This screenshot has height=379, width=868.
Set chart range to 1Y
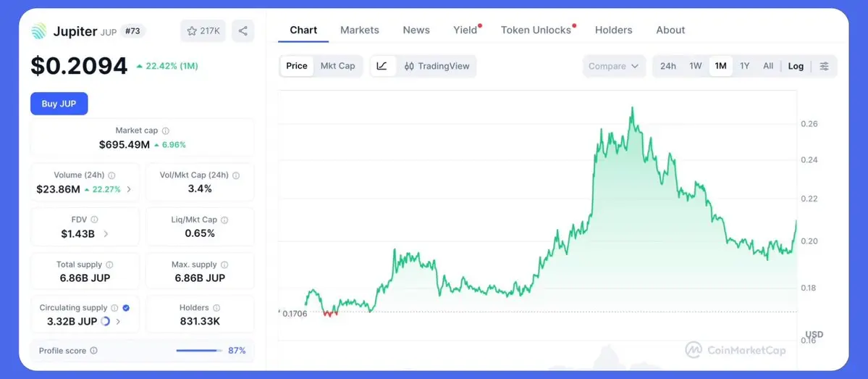(x=745, y=66)
